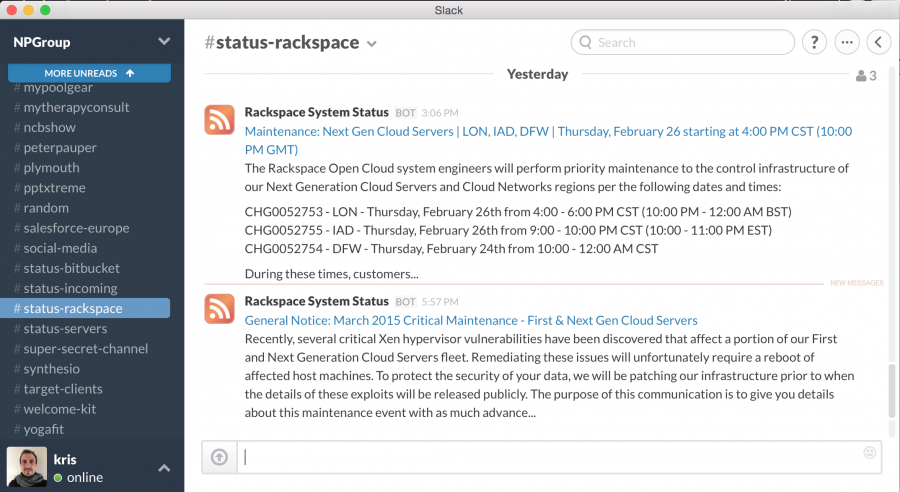Show channel members count icon
Viewport: 900px width, 492px height.
866,75
